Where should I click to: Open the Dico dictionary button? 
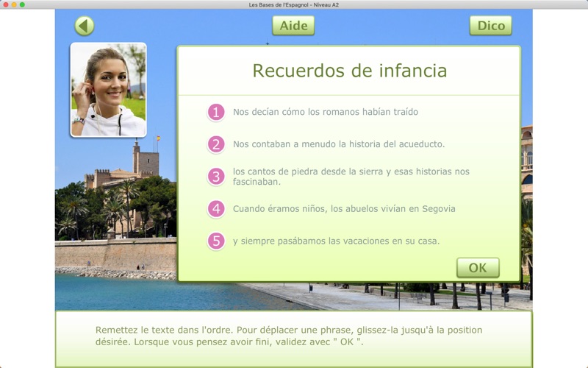(x=490, y=26)
